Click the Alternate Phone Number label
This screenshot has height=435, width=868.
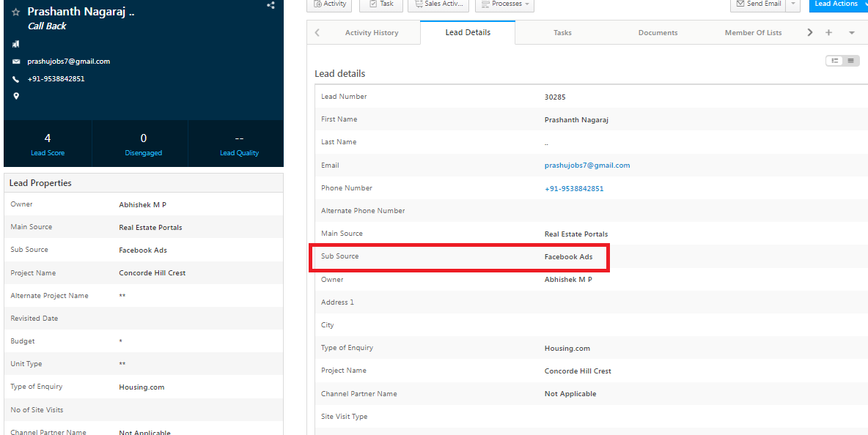pos(363,211)
